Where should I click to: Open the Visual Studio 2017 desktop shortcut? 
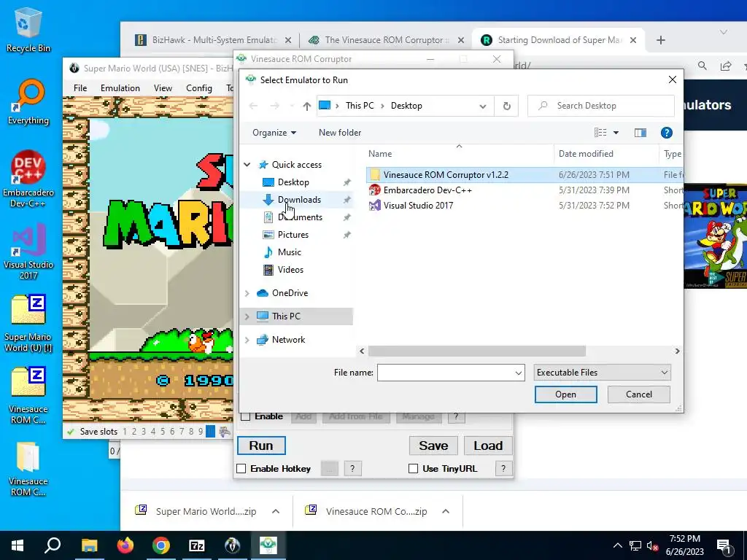click(x=28, y=252)
